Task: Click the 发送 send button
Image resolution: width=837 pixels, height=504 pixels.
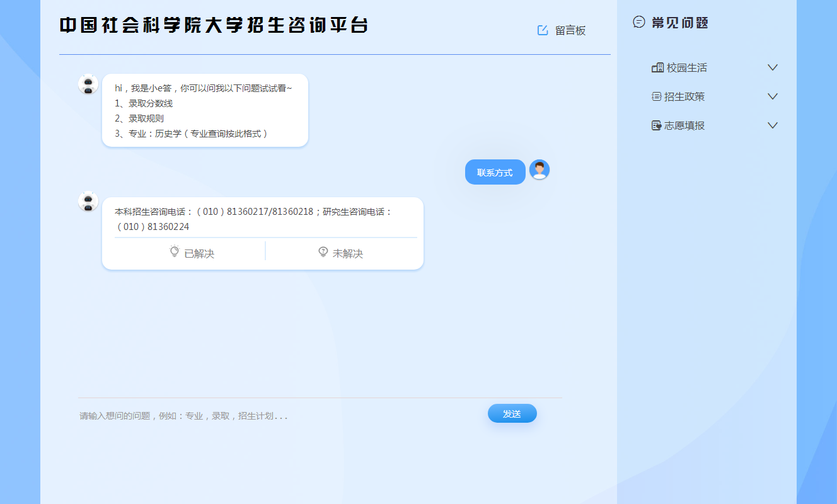Action: 512,413
